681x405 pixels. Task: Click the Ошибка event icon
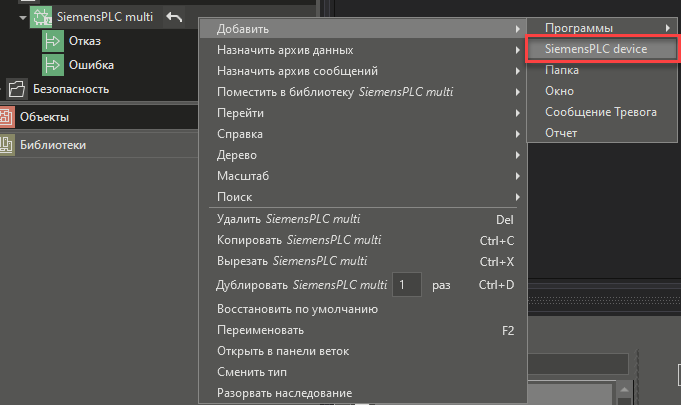pos(53,65)
